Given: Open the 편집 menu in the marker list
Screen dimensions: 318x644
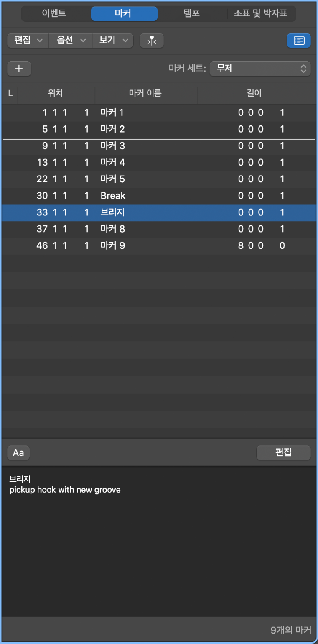Looking at the screenshot, I should 27,41.
